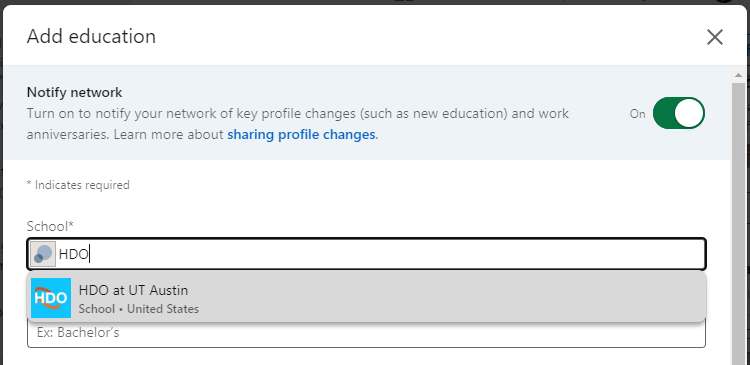This screenshot has height=365, width=750.
Task: Click the Bachelor's example degree field
Action: tap(366, 333)
